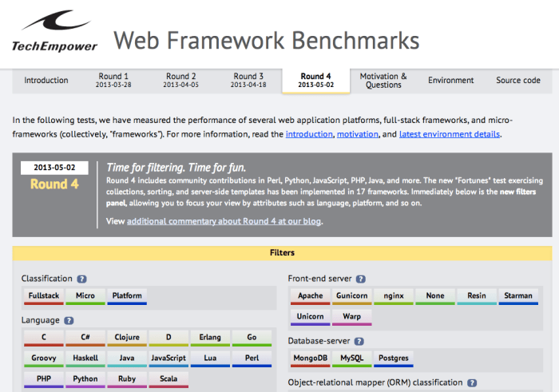This screenshot has width=559, height=392.
Task: Toggle the Fullstack classification filter
Action: (43, 296)
